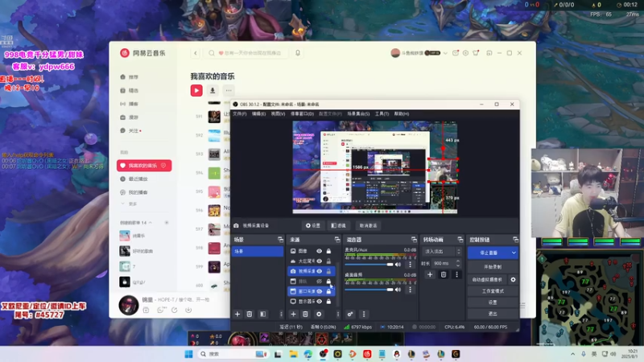Open transition properties three-dot menu

[456, 274]
